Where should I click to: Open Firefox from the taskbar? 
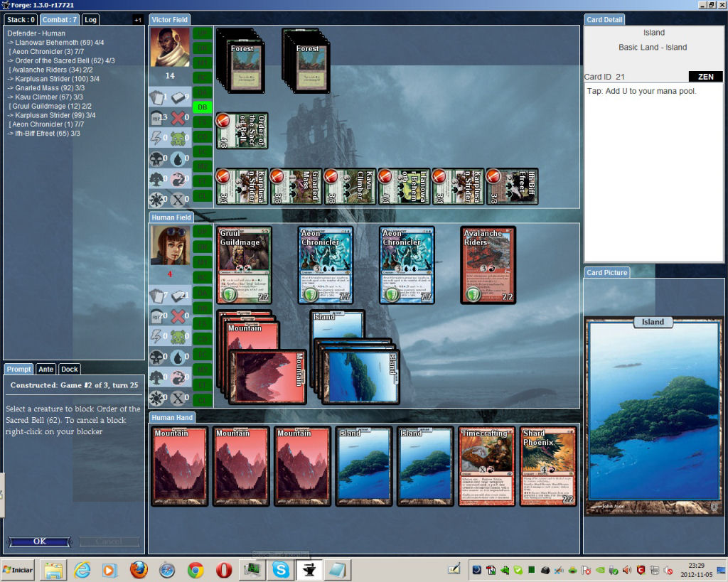pos(139,570)
